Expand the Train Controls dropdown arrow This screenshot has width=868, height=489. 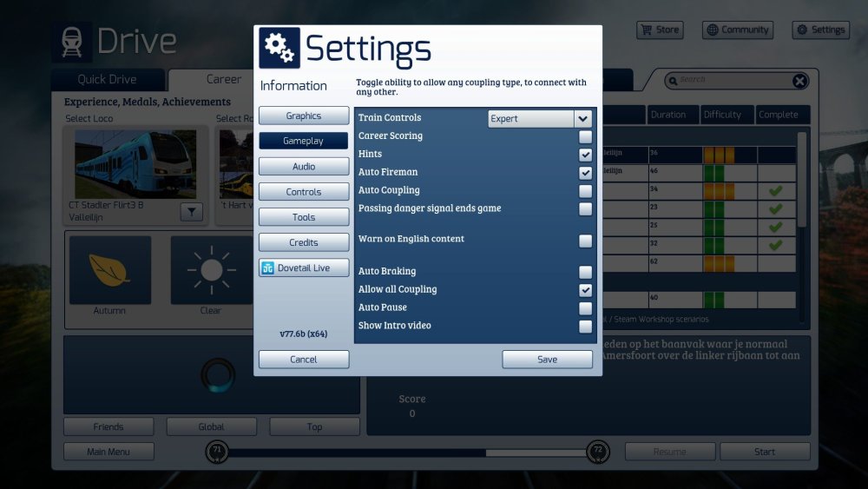582,118
